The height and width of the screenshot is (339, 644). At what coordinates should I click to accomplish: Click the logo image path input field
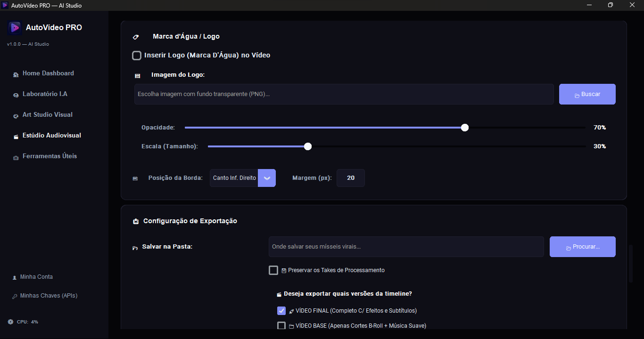(344, 94)
